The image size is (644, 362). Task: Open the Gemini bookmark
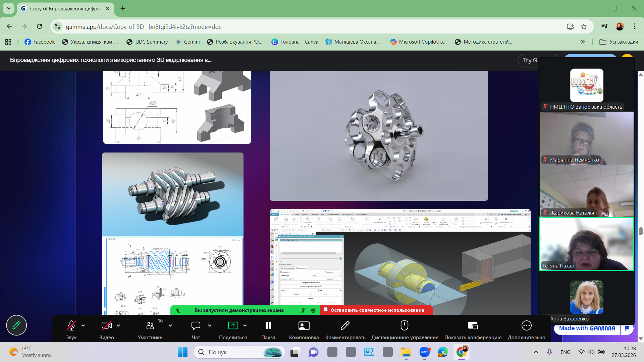(x=187, y=42)
